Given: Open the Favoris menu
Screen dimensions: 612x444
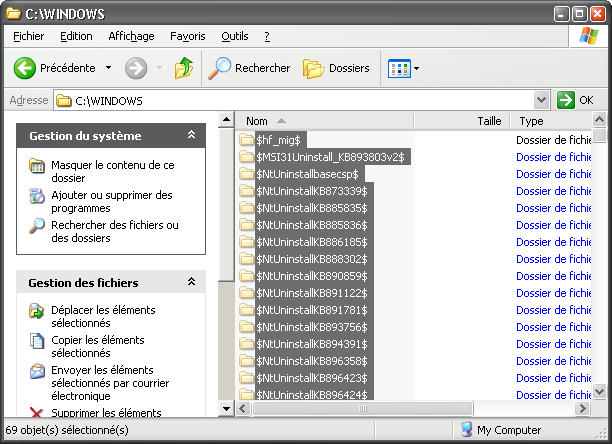Looking at the screenshot, I should click(187, 36).
